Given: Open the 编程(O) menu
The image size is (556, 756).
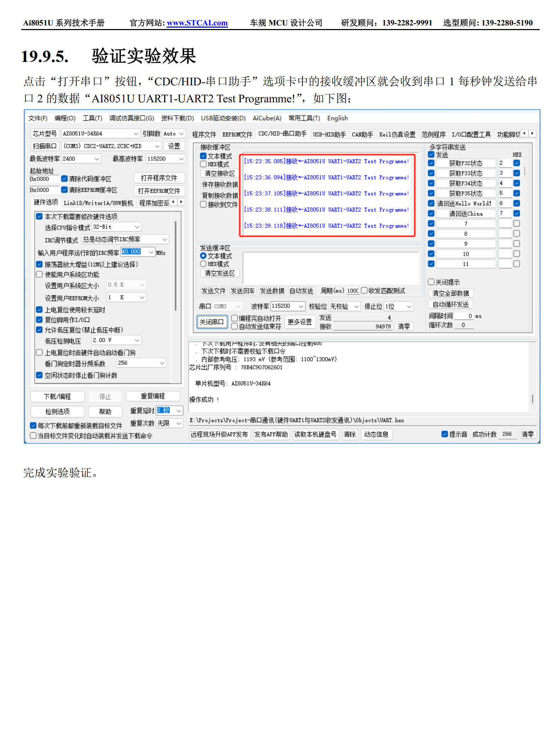Looking at the screenshot, I should click(65, 118).
